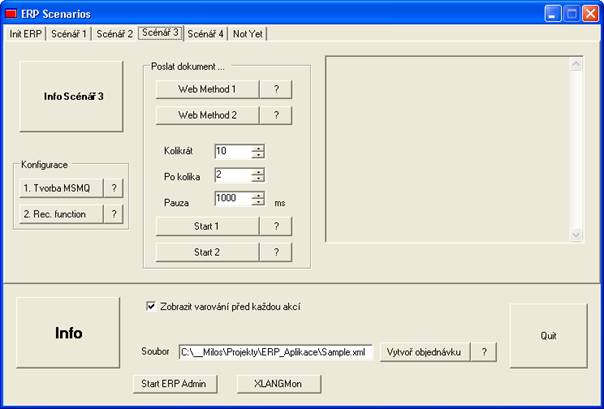Click the 2. Rec. function button
The height and width of the screenshot is (409, 604).
pyautogui.click(x=61, y=214)
